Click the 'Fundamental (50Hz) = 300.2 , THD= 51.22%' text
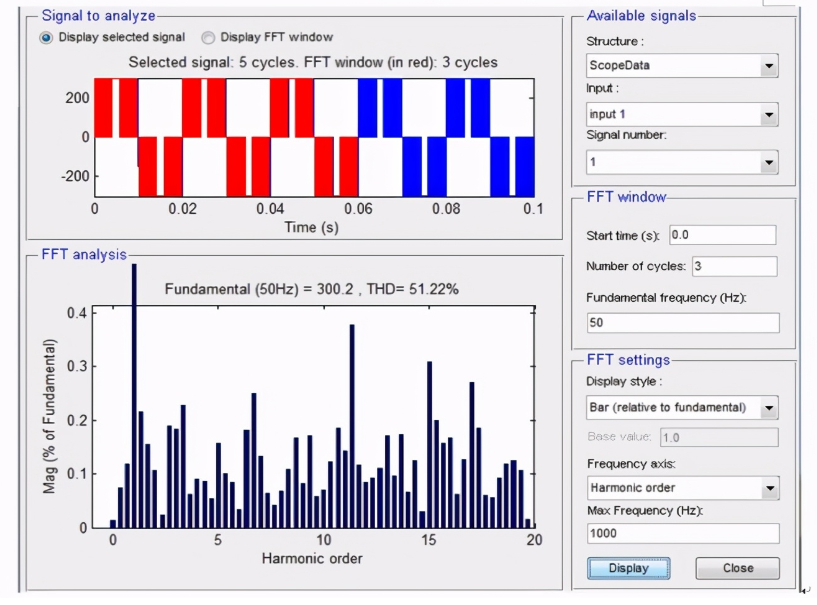The height and width of the screenshot is (605, 817). pos(312,289)
